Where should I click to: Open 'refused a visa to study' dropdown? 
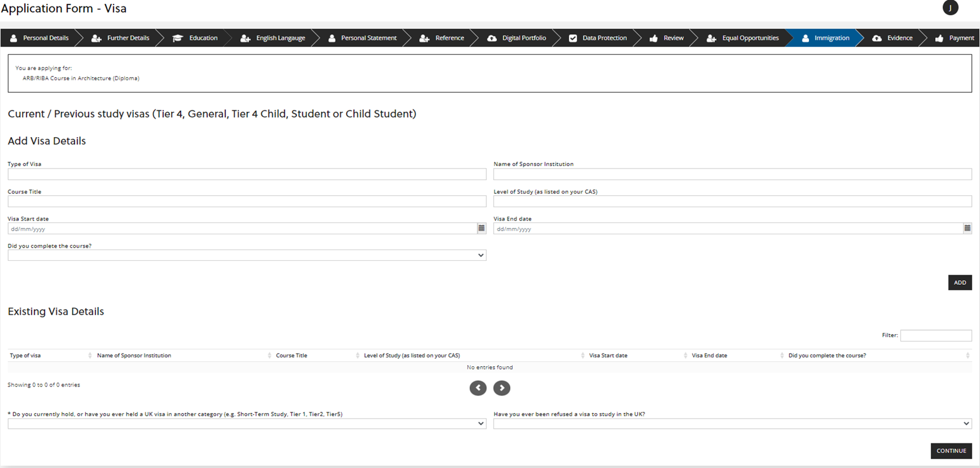click(732, 424)
